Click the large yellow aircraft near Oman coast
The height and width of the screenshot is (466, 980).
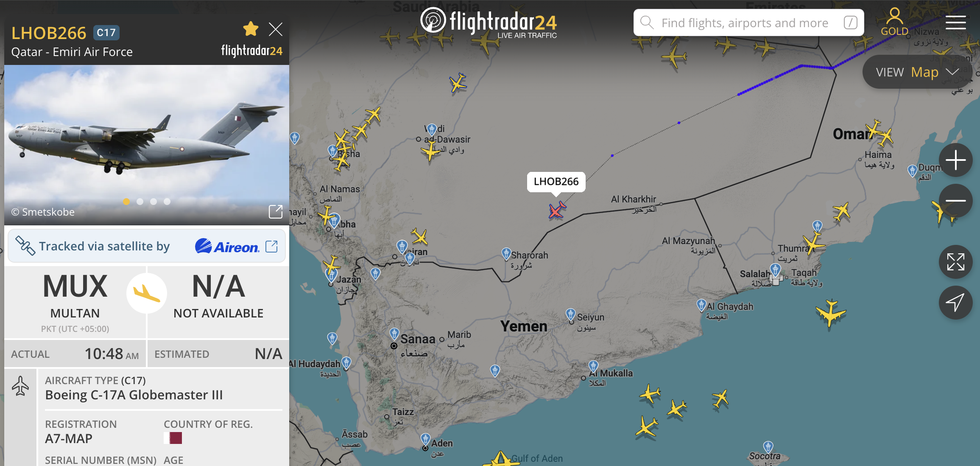[x=831, y=313]
